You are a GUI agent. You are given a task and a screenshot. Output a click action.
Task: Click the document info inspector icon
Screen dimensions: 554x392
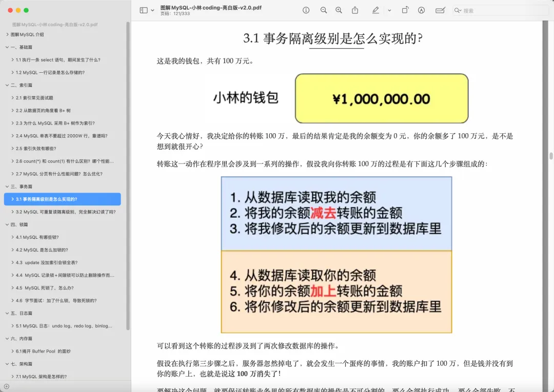coord(306,10)
